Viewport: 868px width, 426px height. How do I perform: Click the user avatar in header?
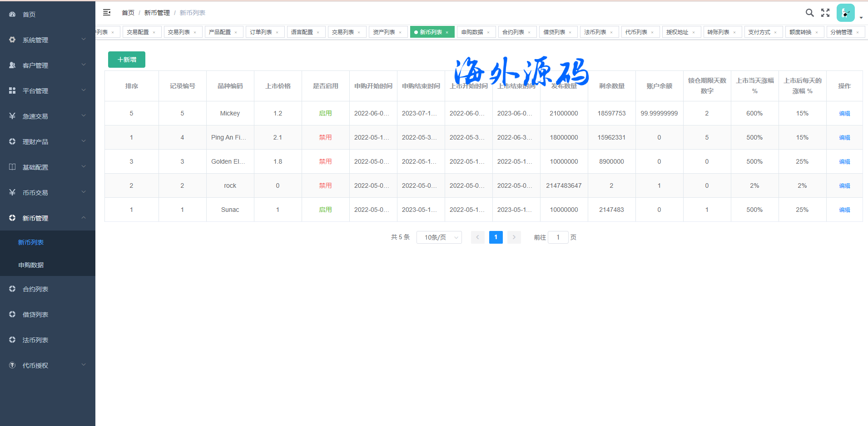pos(845,13)
